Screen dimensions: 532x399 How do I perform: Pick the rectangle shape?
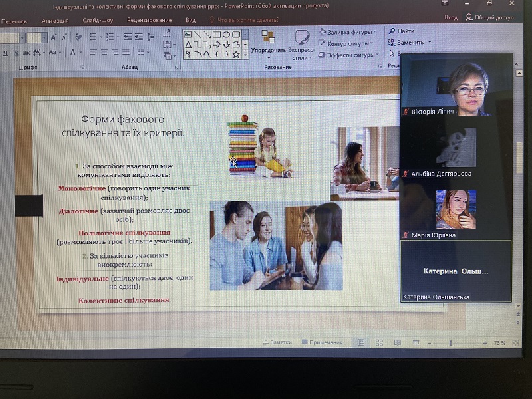(217, 35)
